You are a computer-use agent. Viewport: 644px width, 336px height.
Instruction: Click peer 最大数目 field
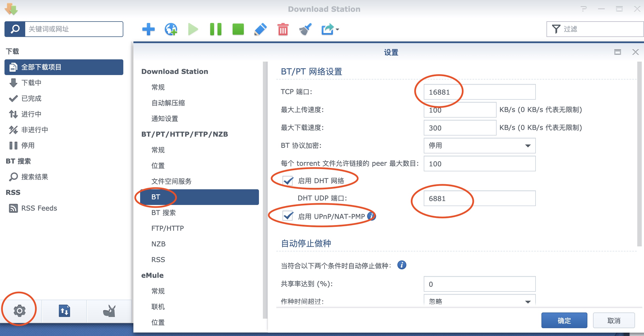point(479,164)
